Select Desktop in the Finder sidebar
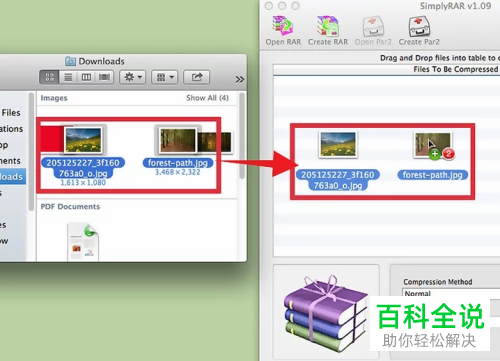This screenshot has height=361, width=500. [x=5, y=145]
